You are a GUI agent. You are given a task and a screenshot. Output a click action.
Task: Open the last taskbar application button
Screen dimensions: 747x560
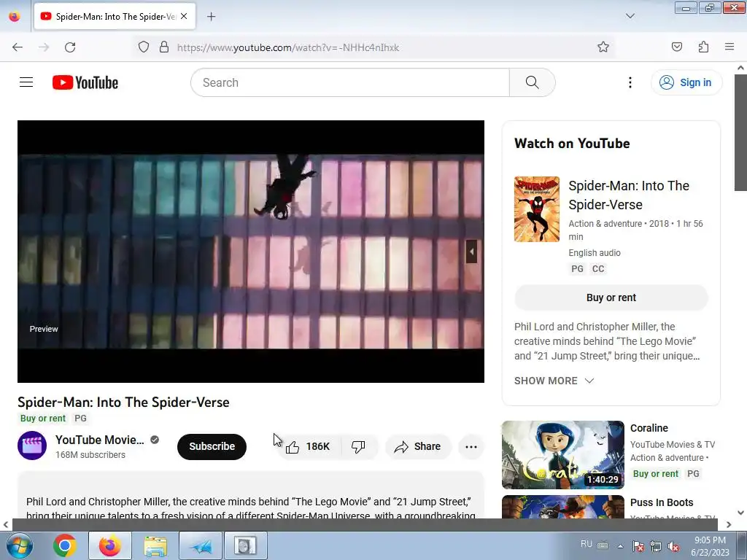(245, 545)
